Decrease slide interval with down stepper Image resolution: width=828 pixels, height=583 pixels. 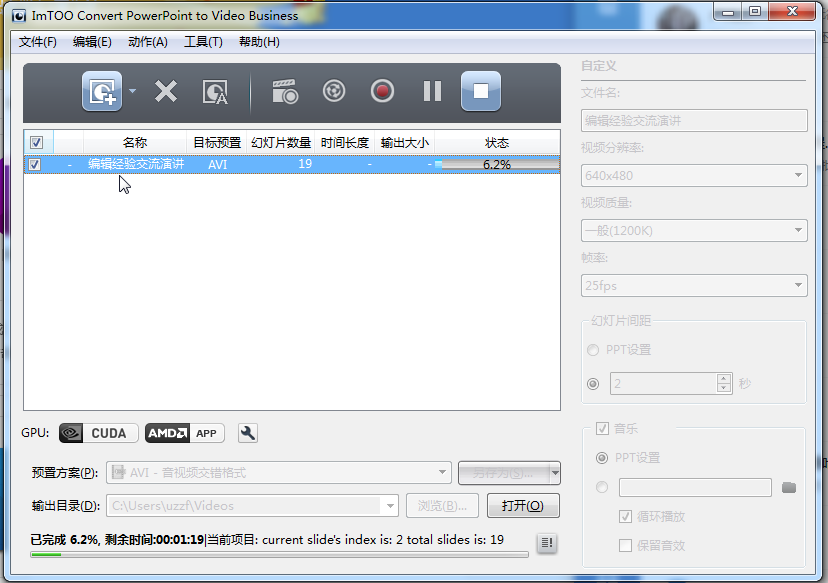[724, 389]
